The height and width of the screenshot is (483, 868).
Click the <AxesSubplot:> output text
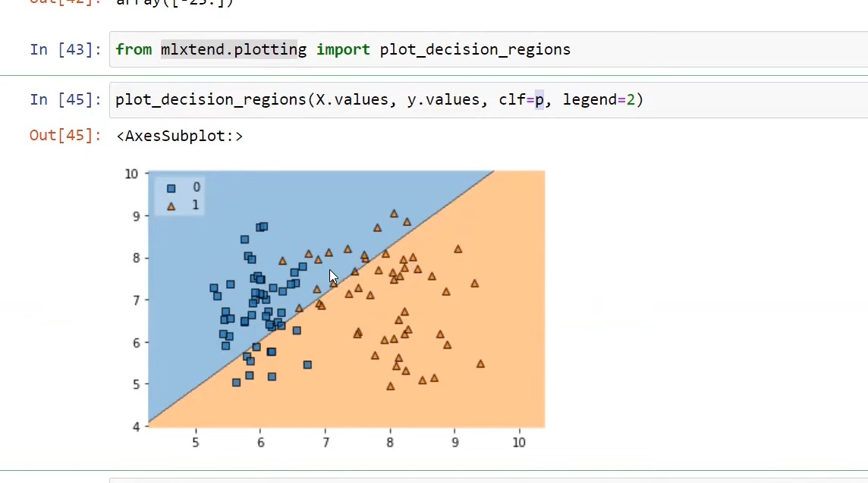(180, 136)
